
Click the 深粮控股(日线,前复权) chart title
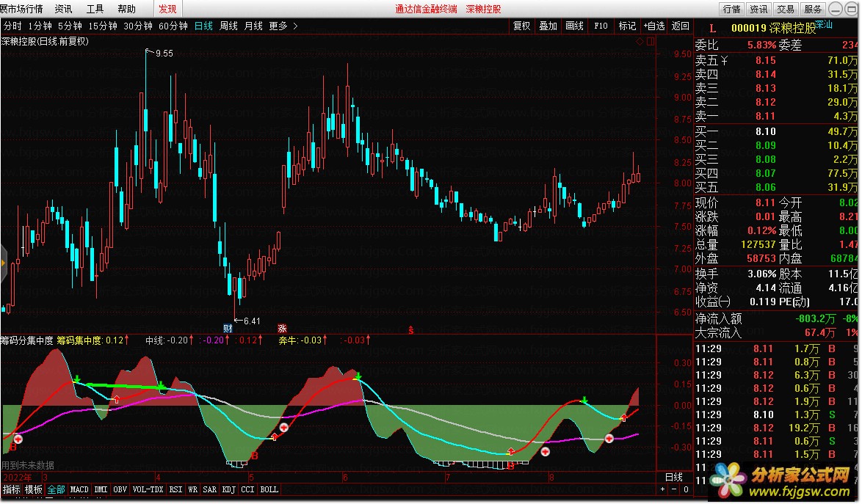[45, 41]
